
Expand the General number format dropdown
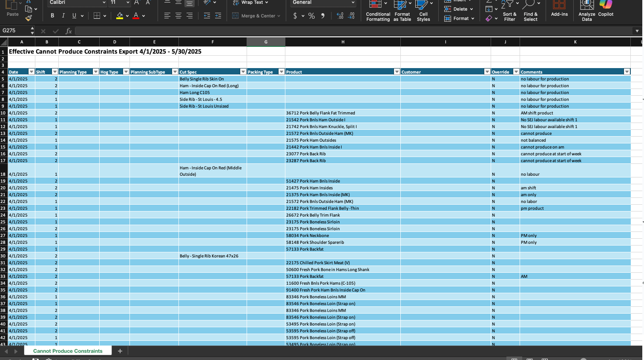353,3
